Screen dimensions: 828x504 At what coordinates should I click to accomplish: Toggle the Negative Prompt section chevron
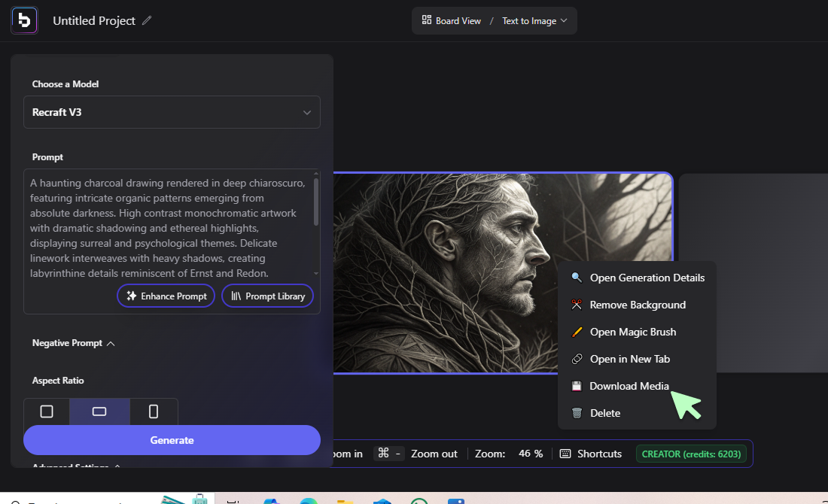pos(111,344)
